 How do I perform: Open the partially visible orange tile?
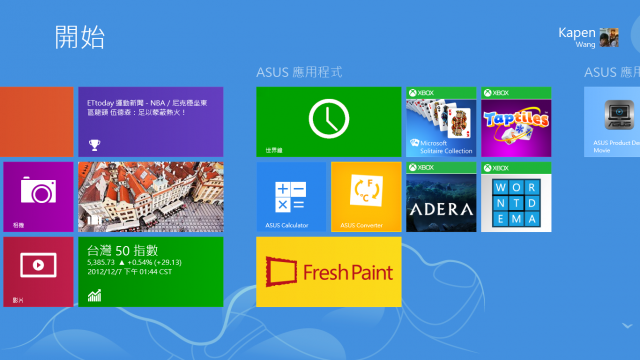click(37, 122)
